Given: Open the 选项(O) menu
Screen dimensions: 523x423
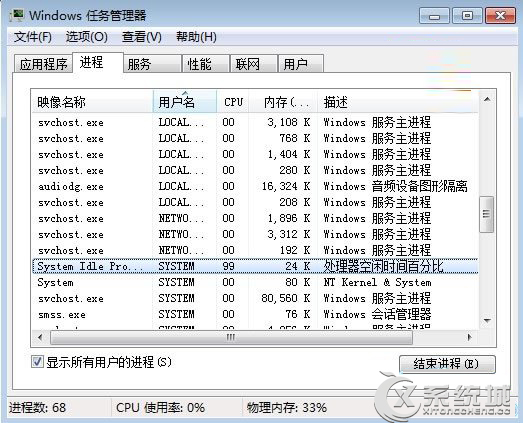Looking at the screenshot, I should click(87, 37).
